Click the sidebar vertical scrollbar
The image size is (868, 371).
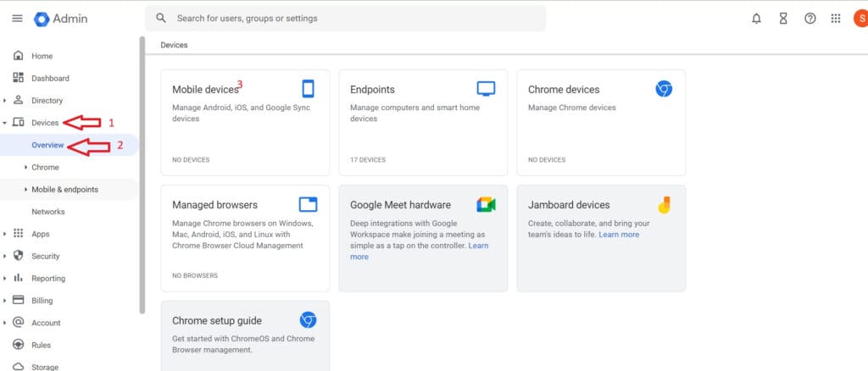click(x=142, y=174)
